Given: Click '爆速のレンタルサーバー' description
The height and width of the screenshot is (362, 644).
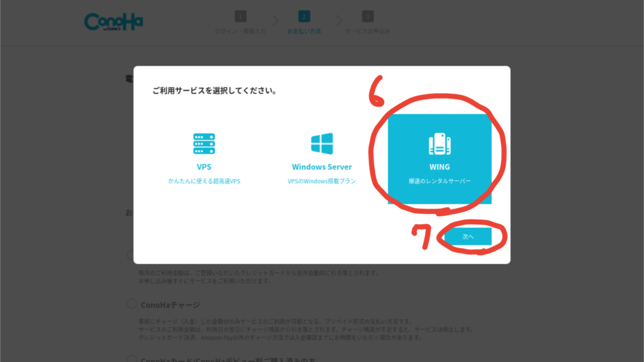Looking at the screenshot, I should 440,181.
